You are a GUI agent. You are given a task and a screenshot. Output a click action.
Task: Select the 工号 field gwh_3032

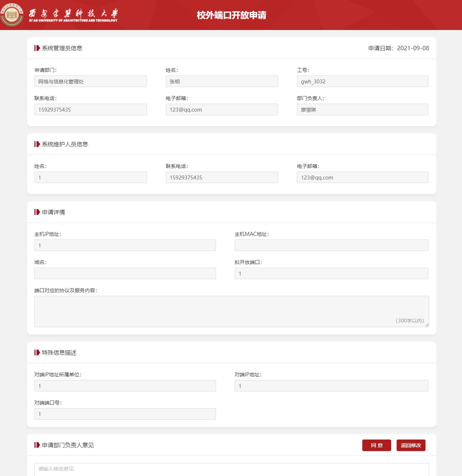(363, 81)
